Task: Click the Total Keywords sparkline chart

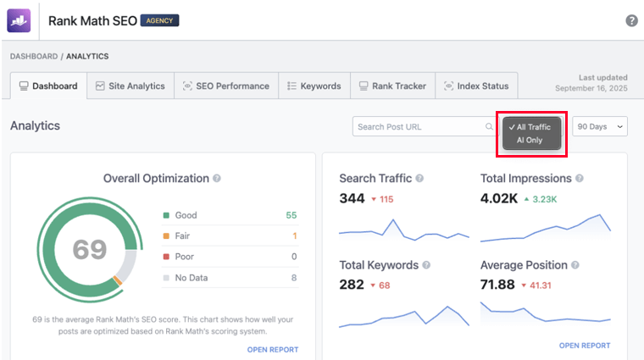Action: tap(403, 317)
